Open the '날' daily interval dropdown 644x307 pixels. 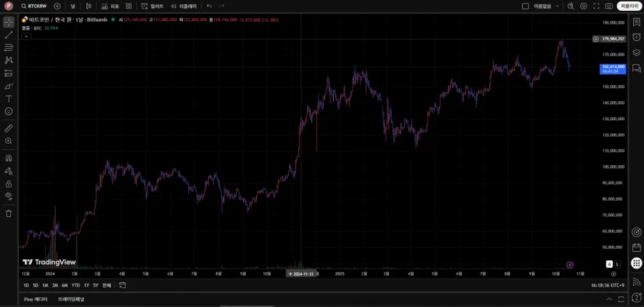(x=72, y=6)
